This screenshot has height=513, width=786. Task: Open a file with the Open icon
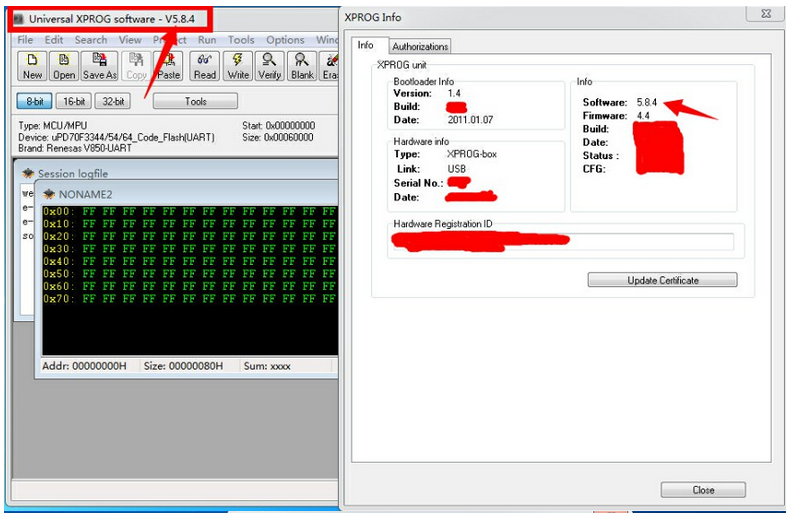64,66
